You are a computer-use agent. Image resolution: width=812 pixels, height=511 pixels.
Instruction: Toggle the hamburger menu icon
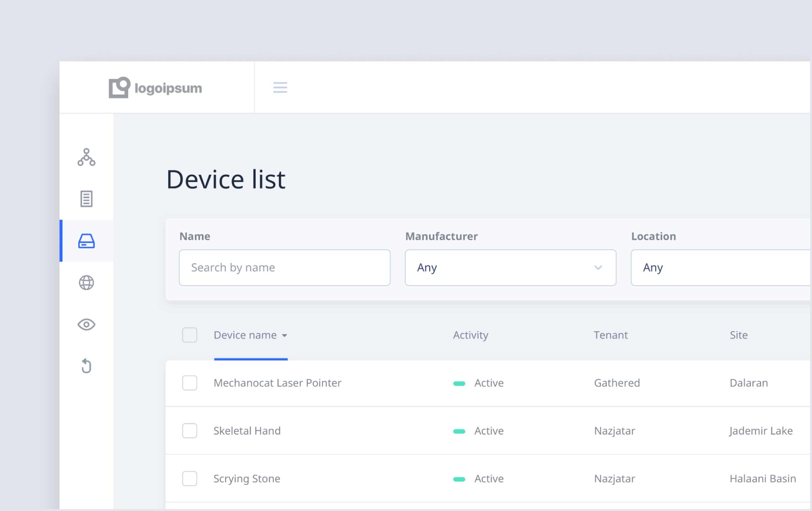click(x=280, y=87)
